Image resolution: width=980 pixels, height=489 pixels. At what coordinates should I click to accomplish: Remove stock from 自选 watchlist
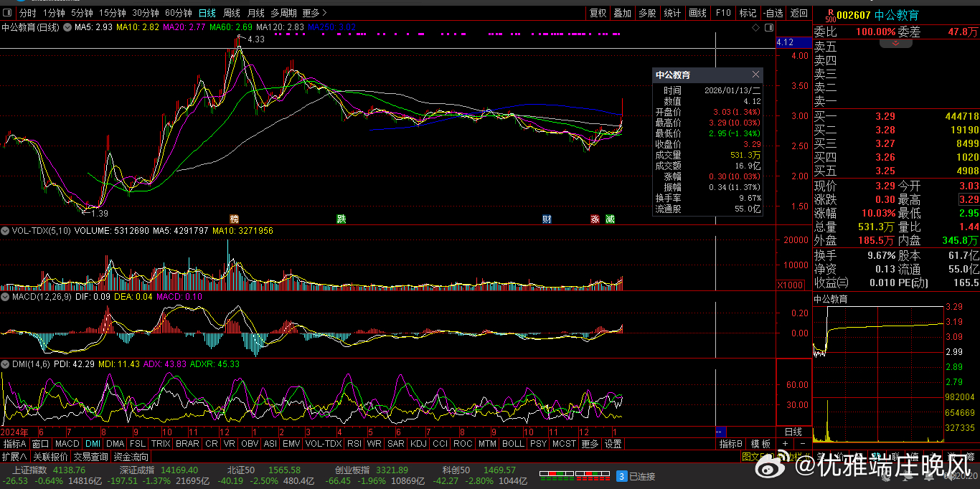(773, 13)
